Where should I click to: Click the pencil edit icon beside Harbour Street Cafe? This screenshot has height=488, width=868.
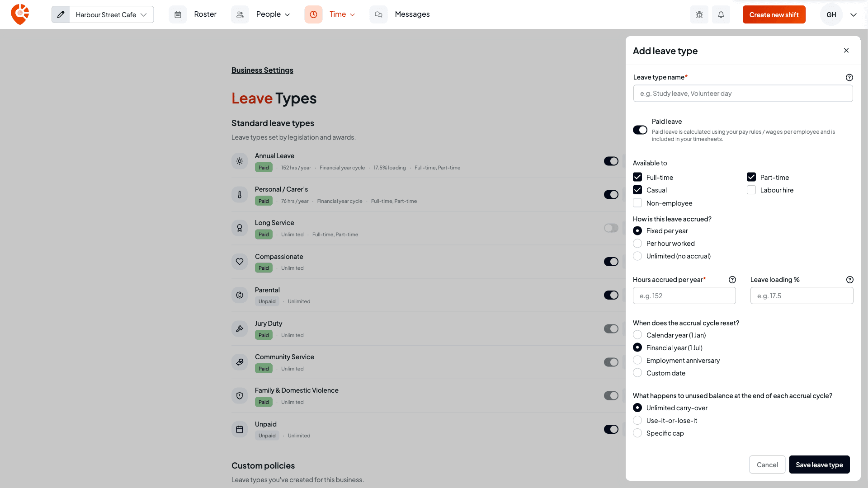pos(61,14)
